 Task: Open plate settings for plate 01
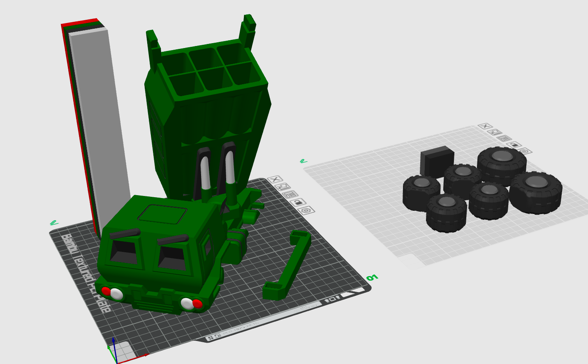click(x=307, y=210)
